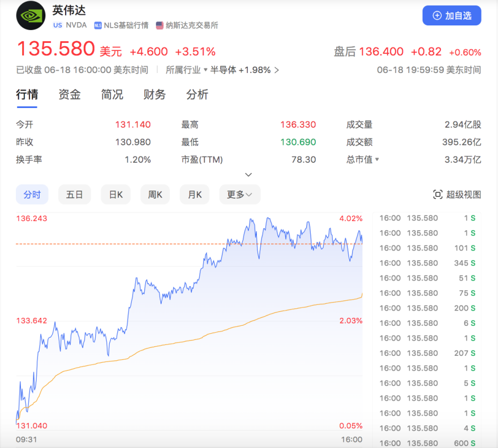Screen dimensions: 498x448
Task: Switch to the 资金 tab
Action: pos(69,94)
